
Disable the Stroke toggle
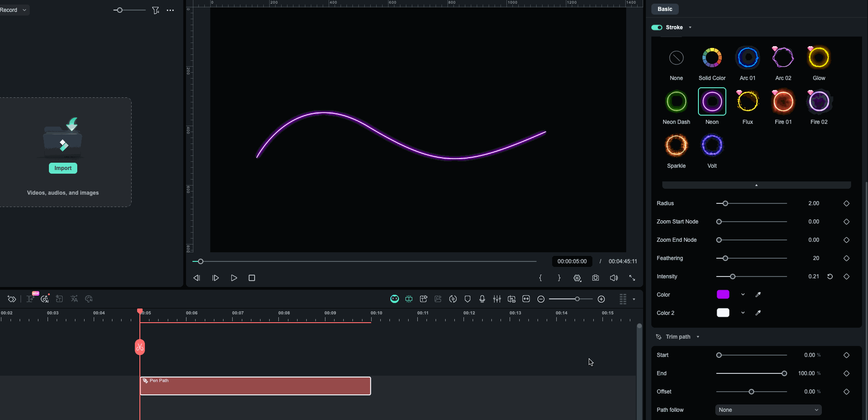point(656,27)
